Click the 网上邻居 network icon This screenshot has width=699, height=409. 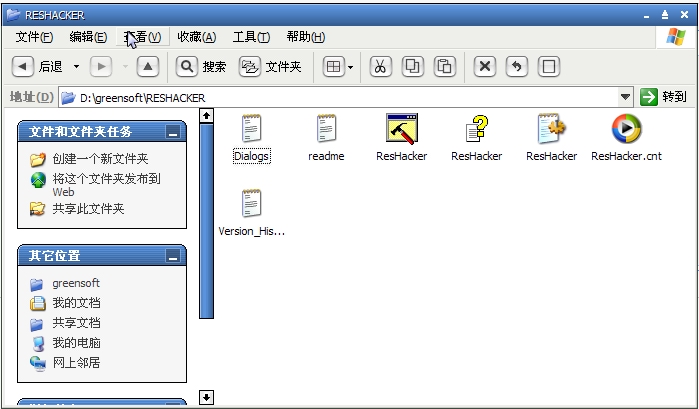[x=38, y=364]
